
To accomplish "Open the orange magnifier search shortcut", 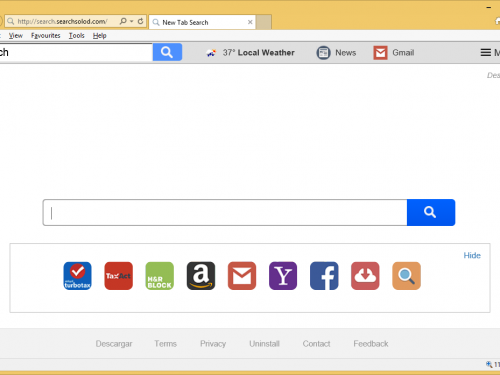I will [x=407, y=276].
